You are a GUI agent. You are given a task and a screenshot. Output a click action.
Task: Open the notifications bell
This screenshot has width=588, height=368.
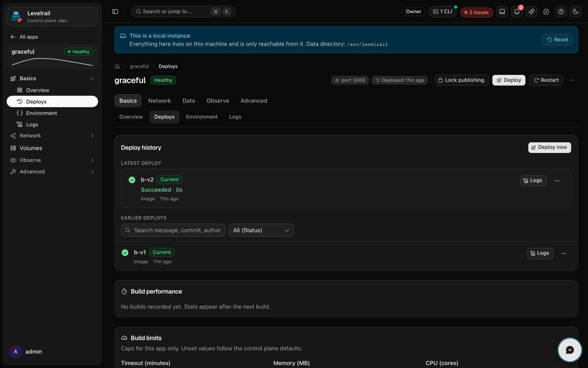click(517, 12)
